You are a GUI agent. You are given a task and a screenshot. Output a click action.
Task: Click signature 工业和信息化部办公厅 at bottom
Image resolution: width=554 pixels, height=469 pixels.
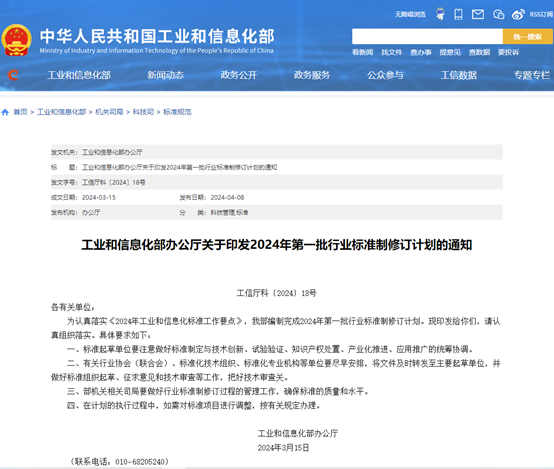click(298, 433)
